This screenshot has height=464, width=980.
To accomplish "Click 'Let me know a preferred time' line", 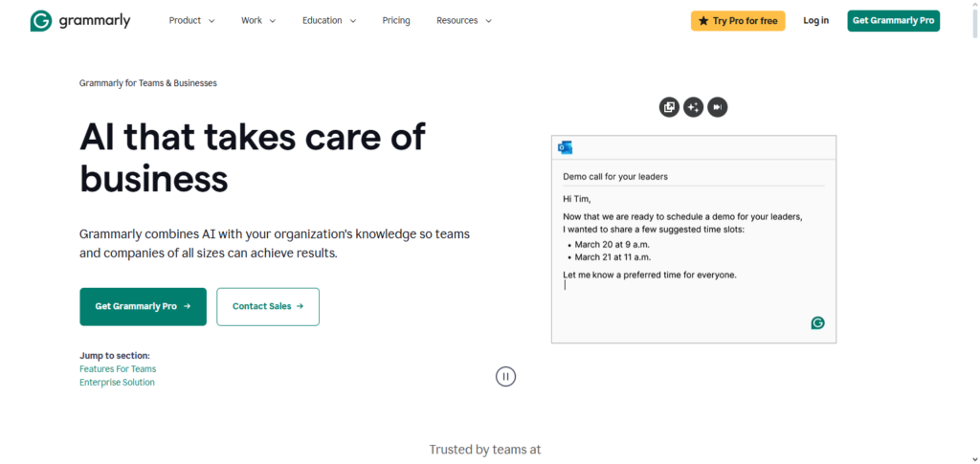I will [x=650, y=275].
